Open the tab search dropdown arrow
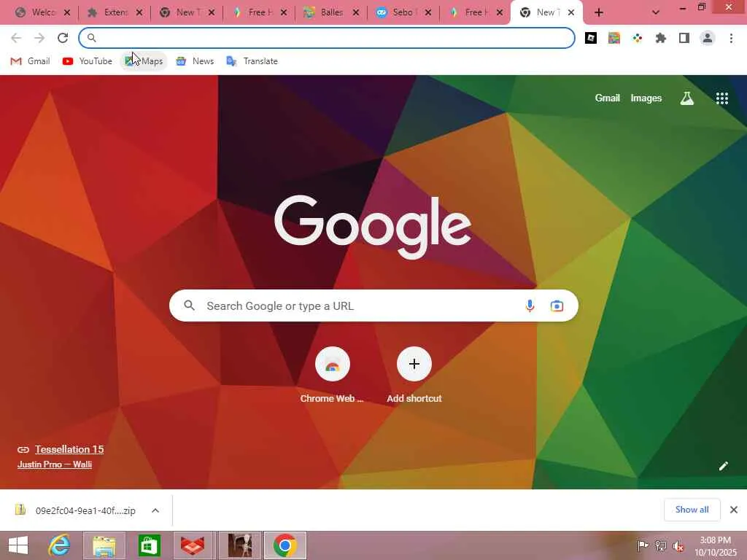Viewport: 747px width, 560px height. (x=656, y=13)
